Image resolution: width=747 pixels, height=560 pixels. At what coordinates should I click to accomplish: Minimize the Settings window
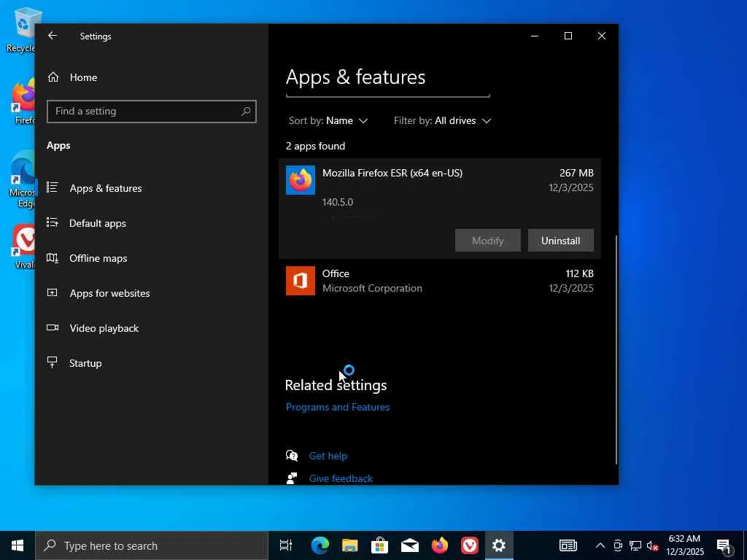(535, 36)
